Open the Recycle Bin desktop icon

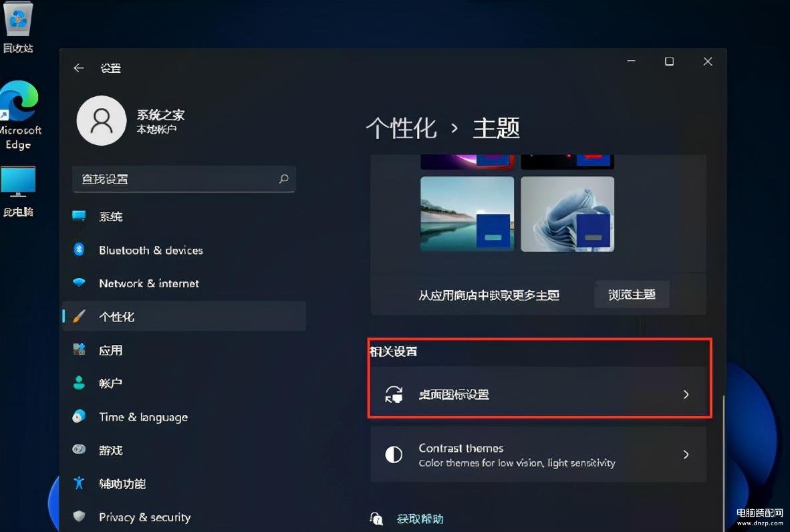[x=19, y=27]
